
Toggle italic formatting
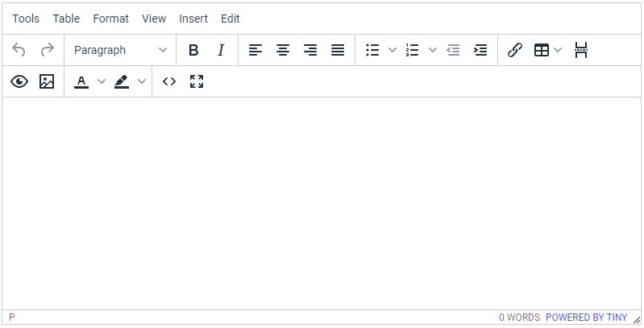point(221,50)
